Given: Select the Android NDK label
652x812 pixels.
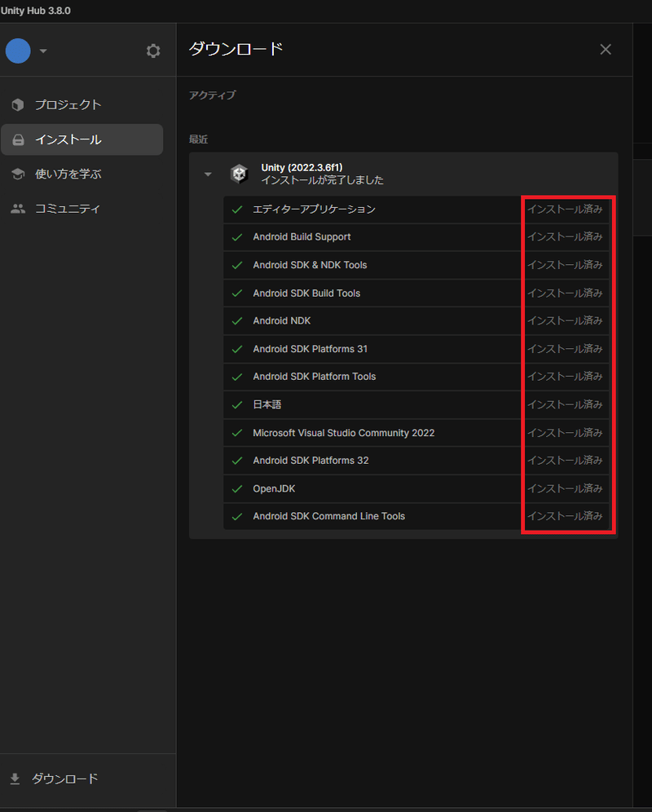Looking at the screenshot, I should coord(282,320).
